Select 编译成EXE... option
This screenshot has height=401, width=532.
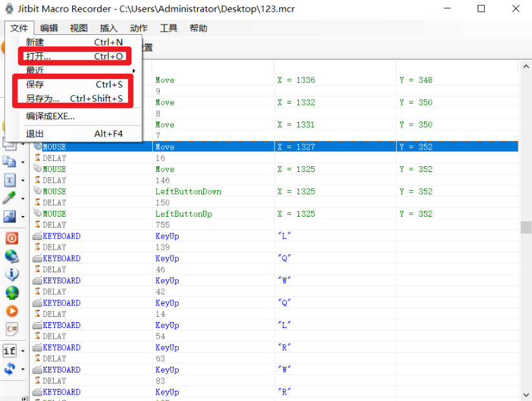click(74, 116)
